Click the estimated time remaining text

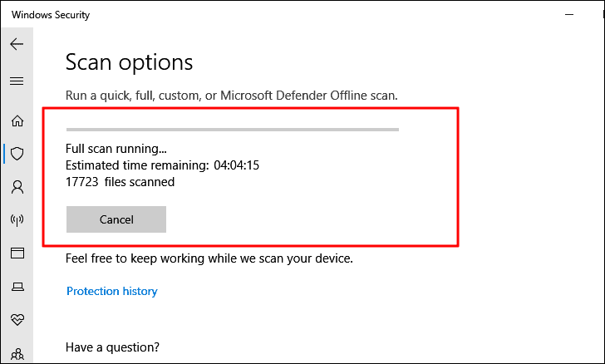coord(162,165)
